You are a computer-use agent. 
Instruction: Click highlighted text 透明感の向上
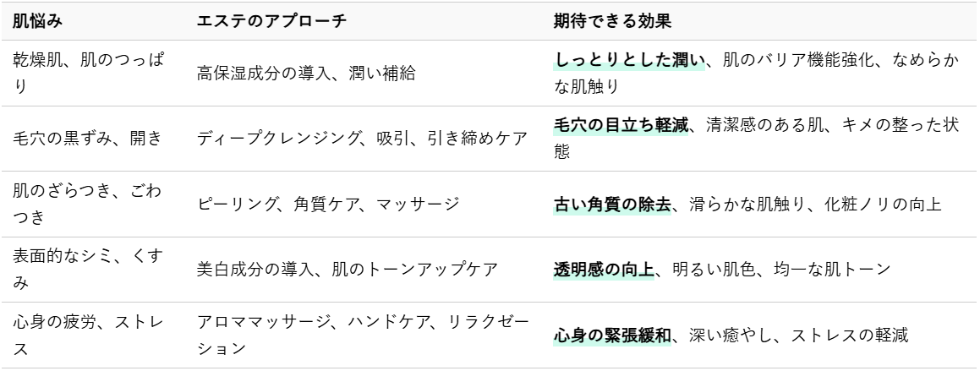604,270
